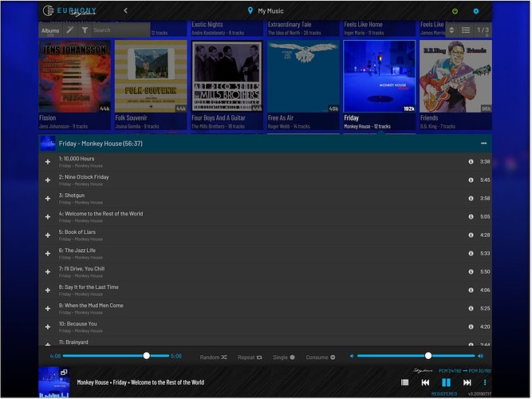532x399 pixels.
Task: Select track 2: Nine O'clock Friday
Action: (266, 180)
